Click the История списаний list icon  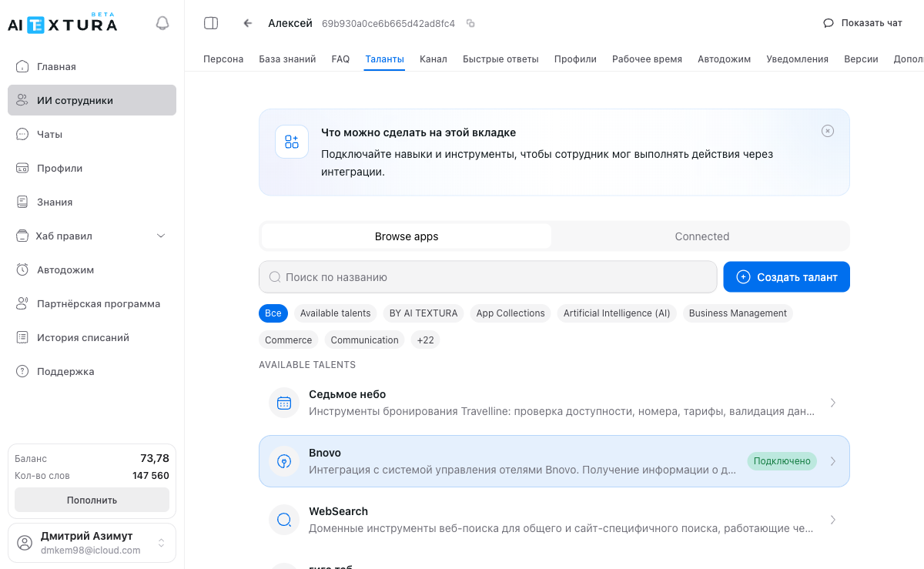click(22, 337)
